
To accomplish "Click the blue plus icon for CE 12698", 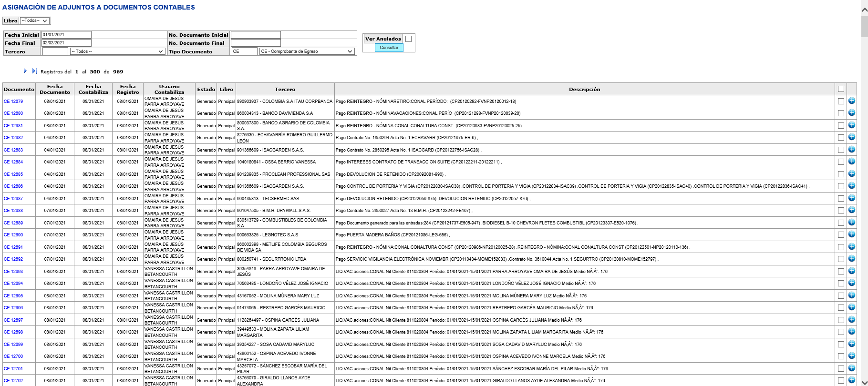I will click(x=851, y=332).
